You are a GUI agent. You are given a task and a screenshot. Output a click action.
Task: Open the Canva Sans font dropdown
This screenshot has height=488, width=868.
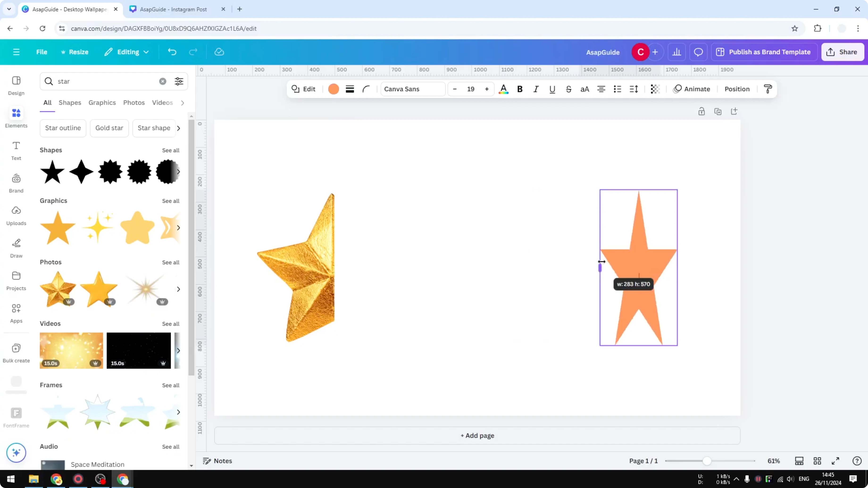tap(413, 89)
